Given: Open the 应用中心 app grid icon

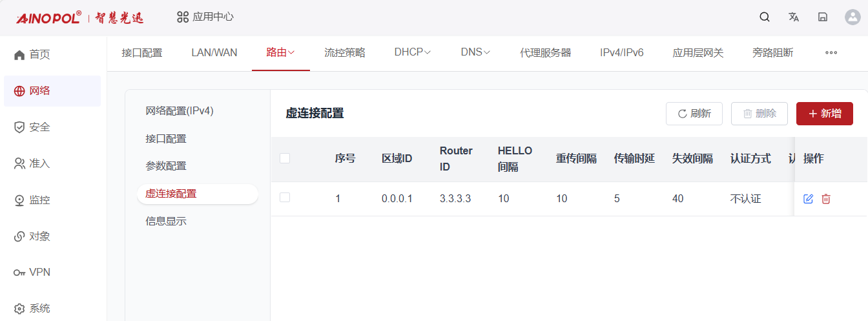Looking at the screenshot, I should click(182, 17).
